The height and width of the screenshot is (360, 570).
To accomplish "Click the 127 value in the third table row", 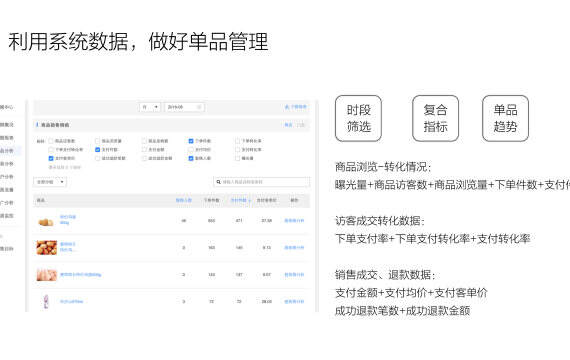I will (239, 275).
